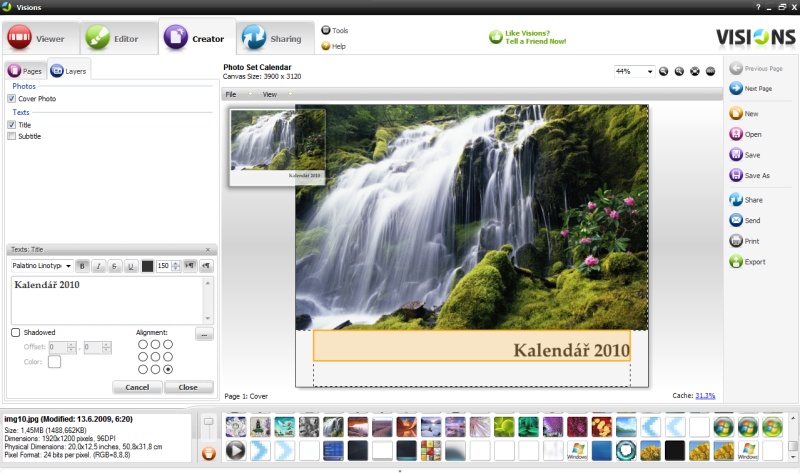Export the calendar
This screenshot has height=473, width=800.
coord(747,262)
